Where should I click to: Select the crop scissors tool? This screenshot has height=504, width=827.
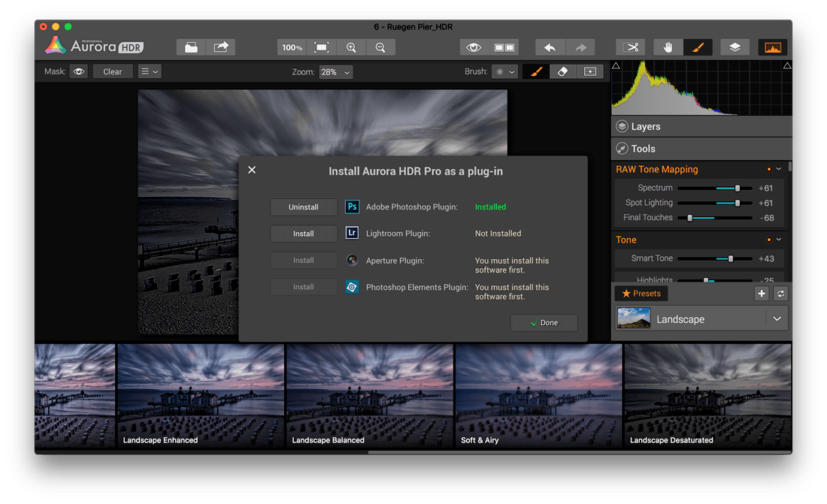[x=630, y=47]
